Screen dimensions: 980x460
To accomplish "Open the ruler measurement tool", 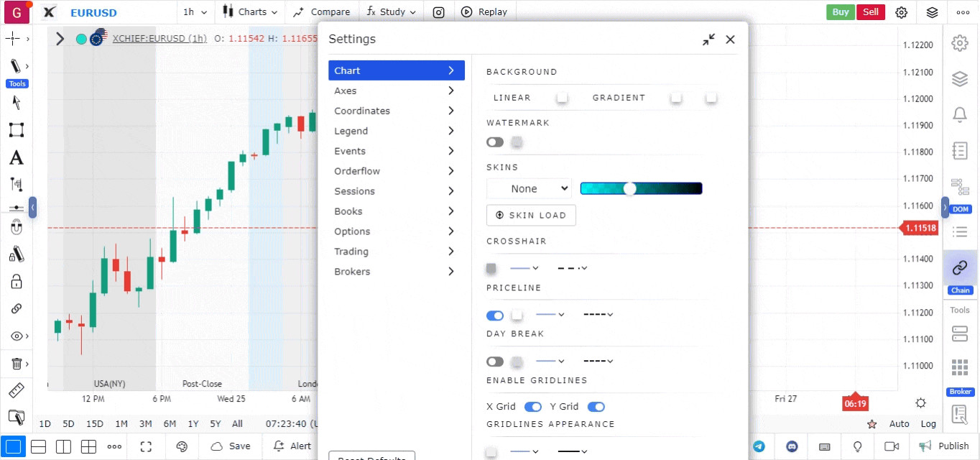I will pyautogui.click(x=16, y=391).
